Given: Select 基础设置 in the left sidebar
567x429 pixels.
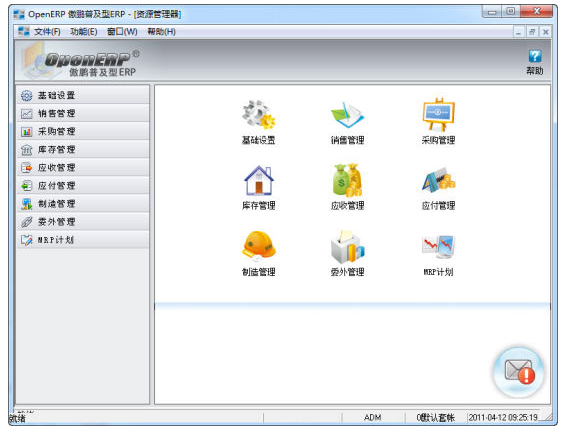Looking at the screenshot, I should click(83, 95).
